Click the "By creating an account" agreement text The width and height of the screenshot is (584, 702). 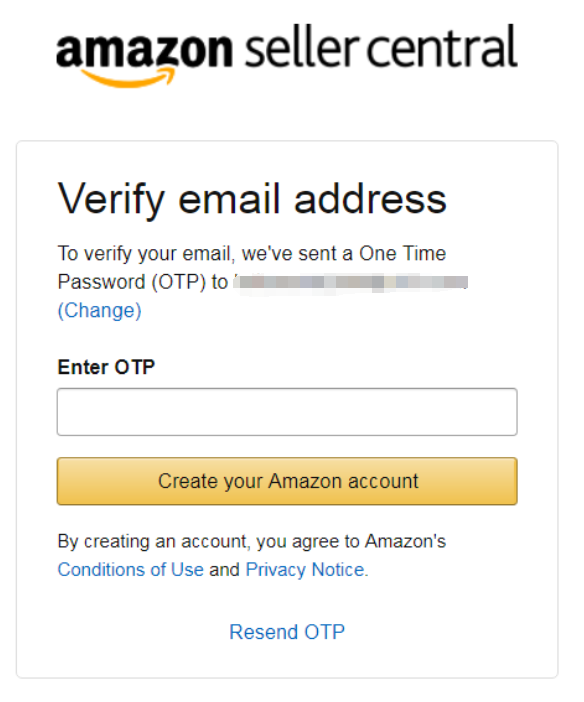[x=152, y=542]
